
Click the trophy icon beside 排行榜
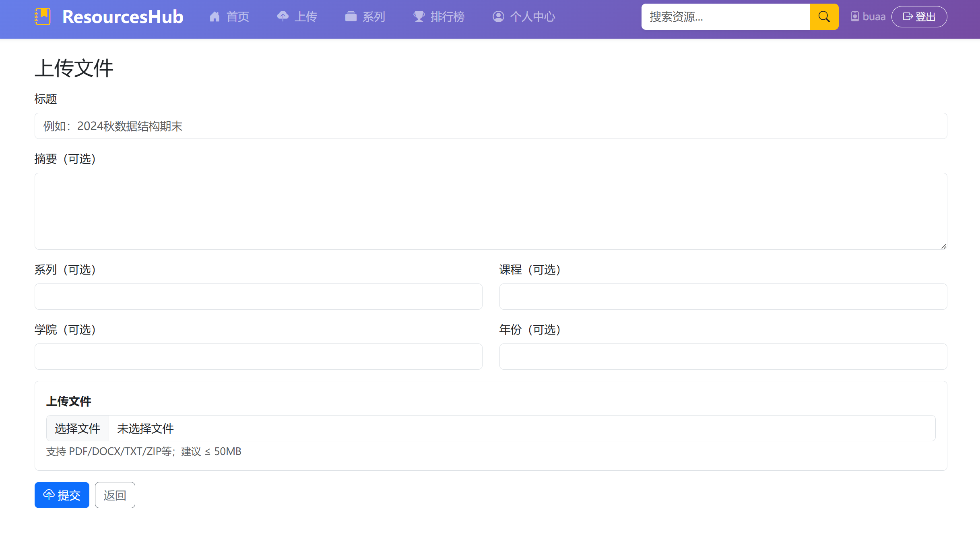419,17
